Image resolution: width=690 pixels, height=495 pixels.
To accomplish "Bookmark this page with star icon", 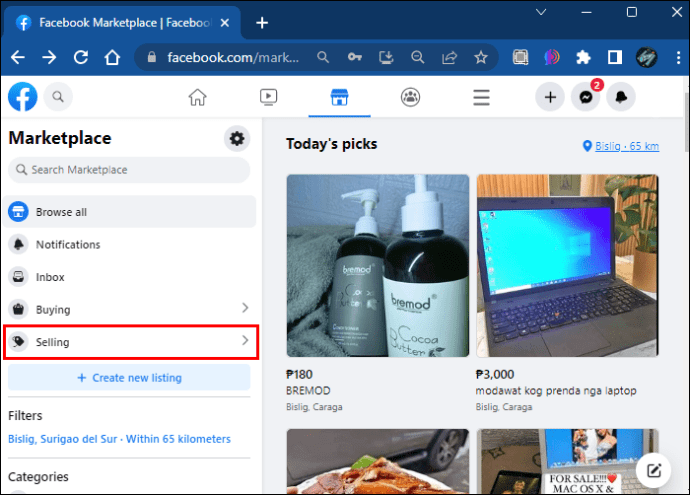I will pyautogui.click(x=481, y=57).
